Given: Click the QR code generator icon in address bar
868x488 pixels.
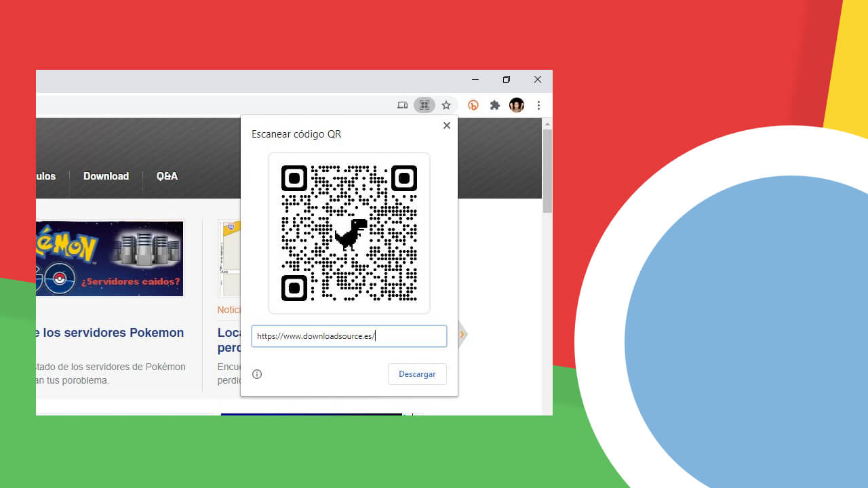Looking at the screenshot, I should pyautogui.click(x=425, y=105).
